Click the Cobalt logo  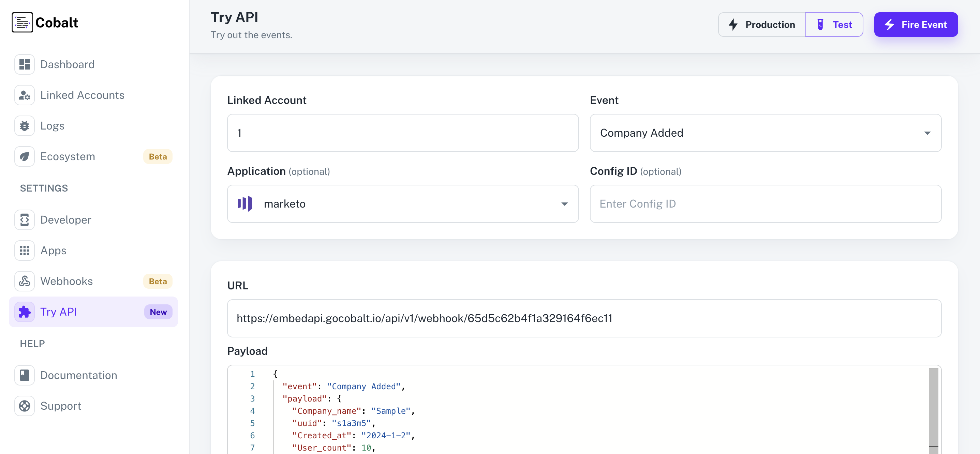click(45, 22)
